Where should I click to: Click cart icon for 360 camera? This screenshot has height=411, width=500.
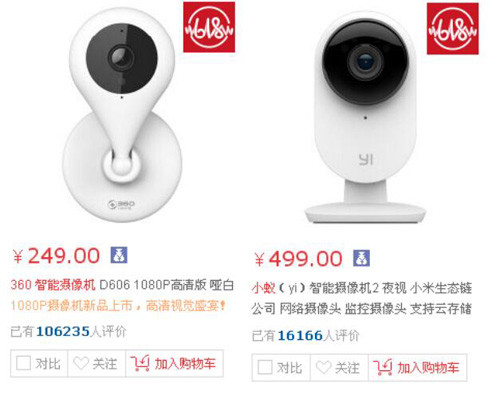point(140,363)
